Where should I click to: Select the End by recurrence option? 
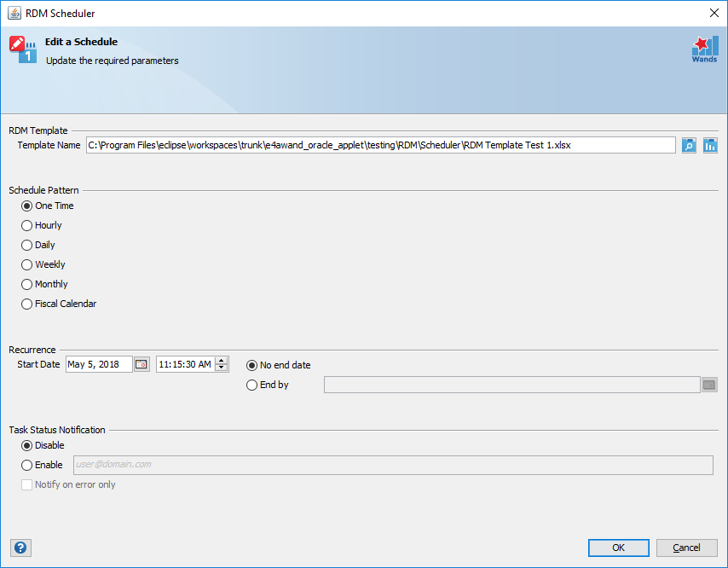tap(251, 385)
